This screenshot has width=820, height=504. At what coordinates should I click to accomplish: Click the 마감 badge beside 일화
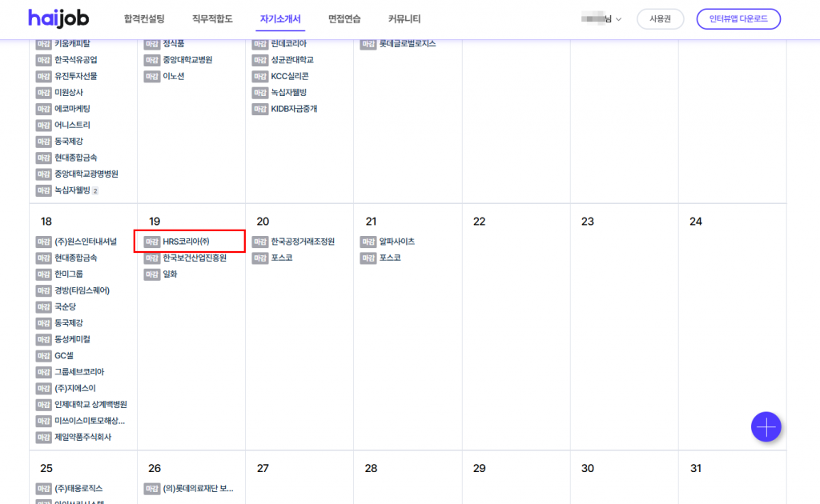(x=152, y=274)
